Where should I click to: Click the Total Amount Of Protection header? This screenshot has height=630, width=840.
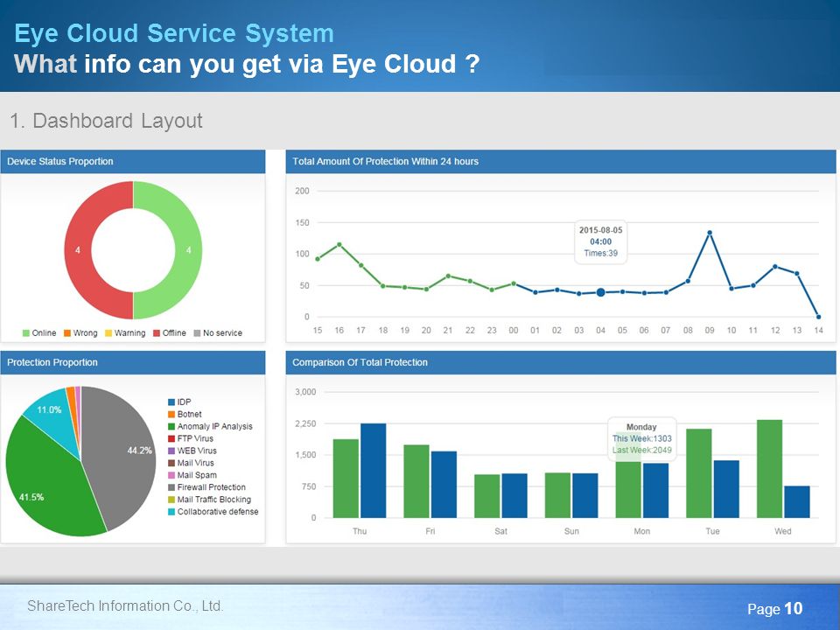[x=561, y=161]
